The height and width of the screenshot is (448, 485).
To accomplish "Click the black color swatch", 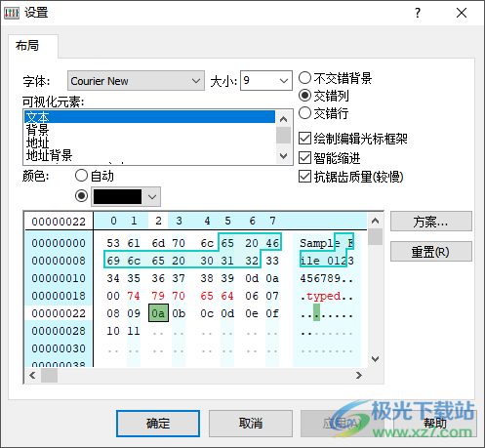I will pyautogui.click(x=117, y=196).
